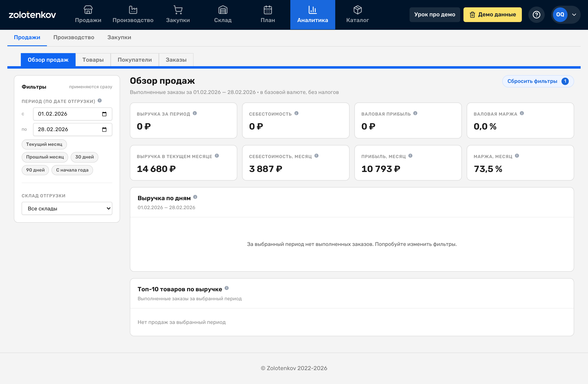The width and height of the screenshot is (588, 384).
Task: Click info icon beside Выручка по дням
Action: 195,197
